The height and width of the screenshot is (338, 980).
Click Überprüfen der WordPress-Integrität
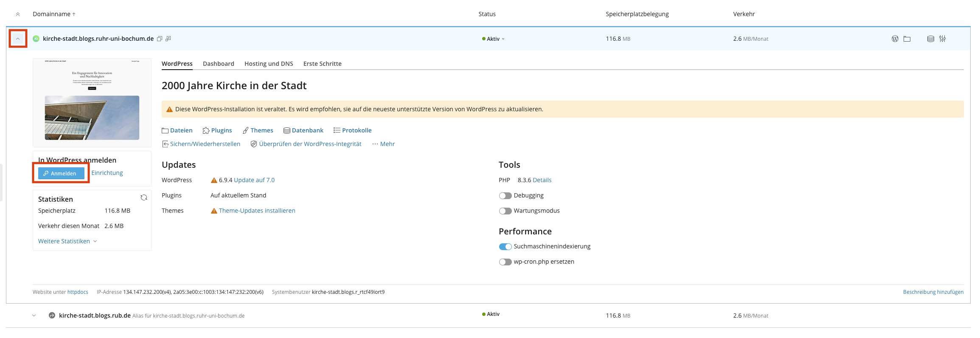[x=306, y=144]
